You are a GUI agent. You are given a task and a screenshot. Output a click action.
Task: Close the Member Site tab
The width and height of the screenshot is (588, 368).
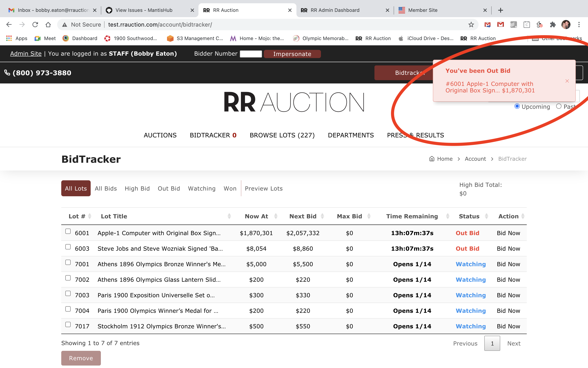pyautogui.click(x=485, y=10)
